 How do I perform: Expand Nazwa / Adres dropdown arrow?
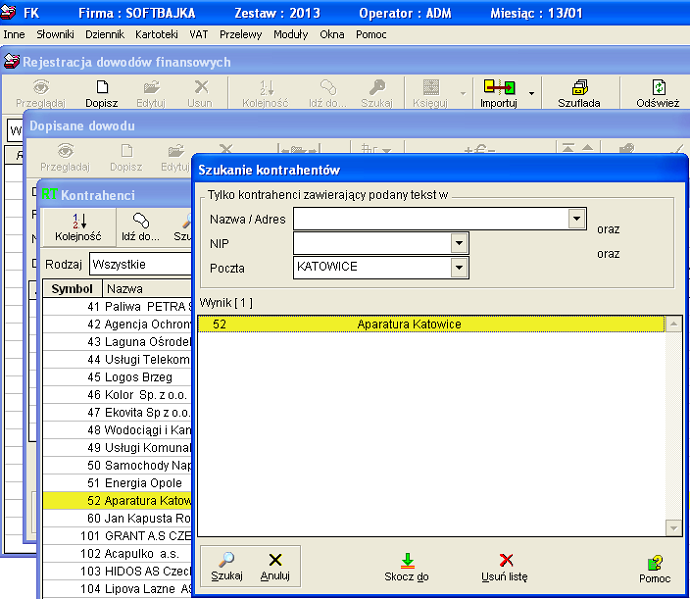[576, 218]
